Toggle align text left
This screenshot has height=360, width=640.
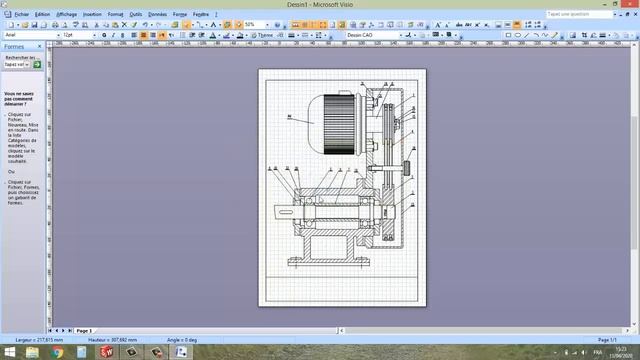pos(134,36)
